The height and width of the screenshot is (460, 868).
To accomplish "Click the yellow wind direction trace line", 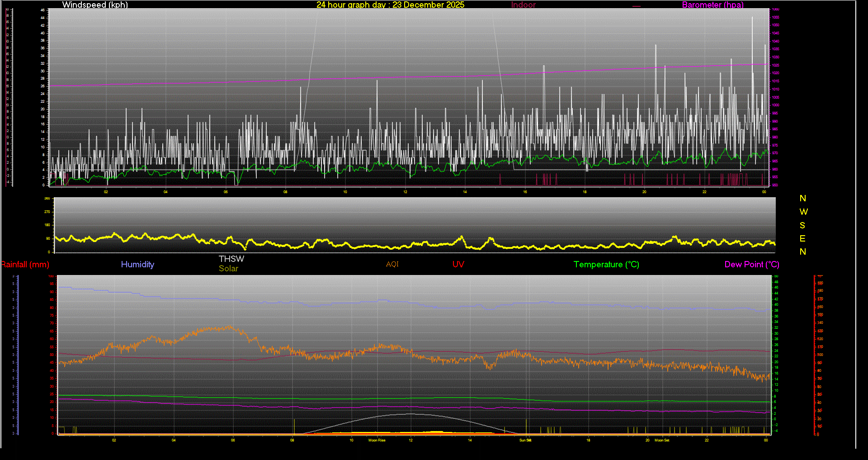I will pos(407,246).
